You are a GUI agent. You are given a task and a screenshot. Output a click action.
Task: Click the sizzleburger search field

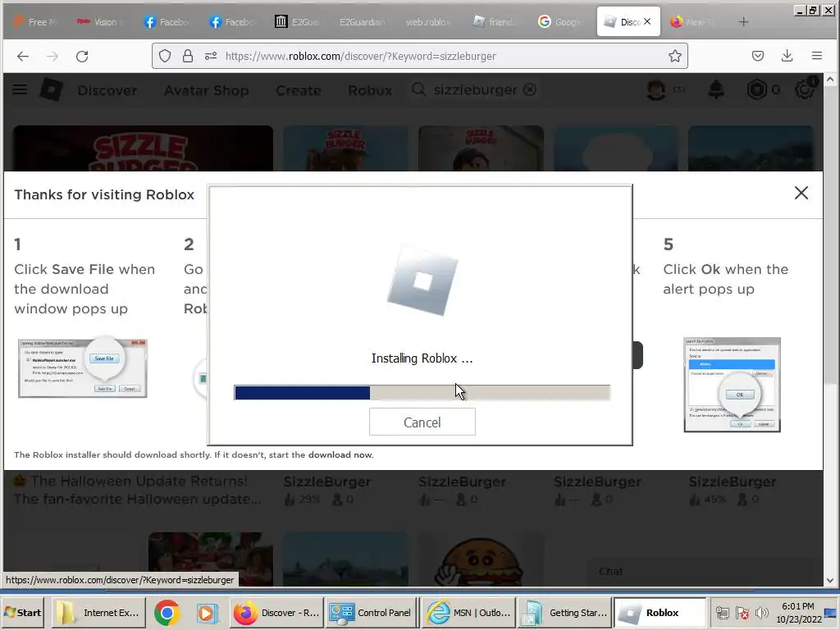point(475,89)
